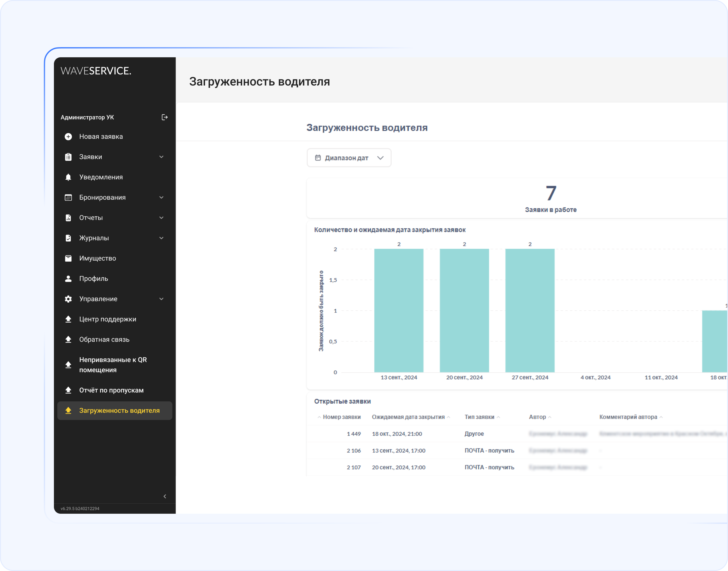Click the plus icon for Новая заявка

(x=68, y=137)
